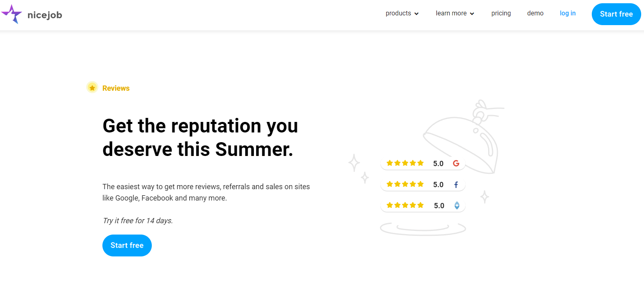Click the blue platform icon on the bottom rating
The width and height of the screenshot is (644, 286).
pyautogui.click(x=457, y=205)
